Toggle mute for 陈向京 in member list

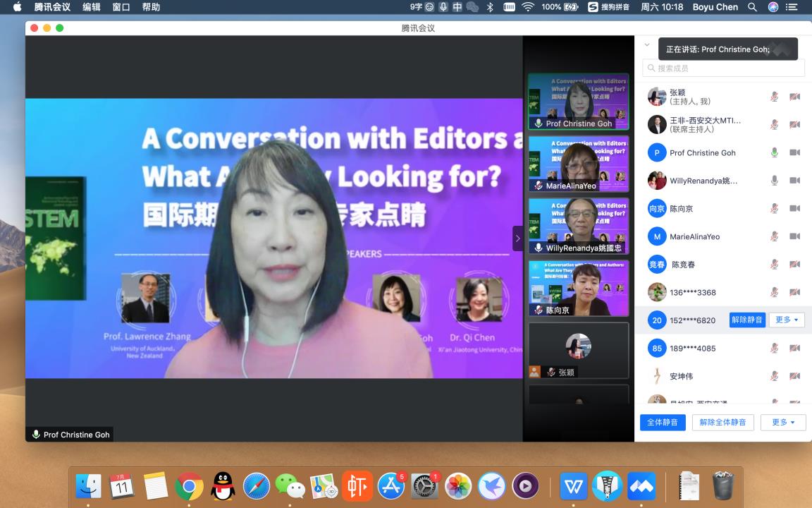point(774,208)
